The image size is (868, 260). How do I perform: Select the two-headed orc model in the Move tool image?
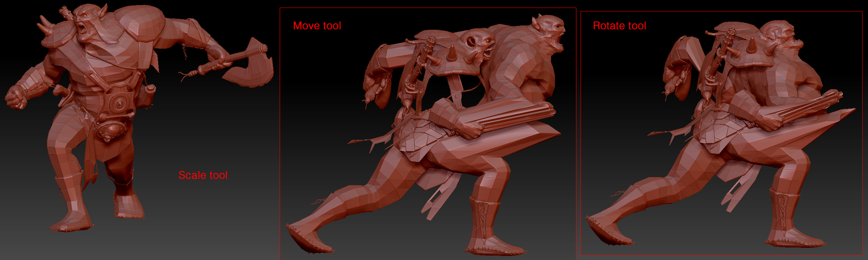(425, 134)
